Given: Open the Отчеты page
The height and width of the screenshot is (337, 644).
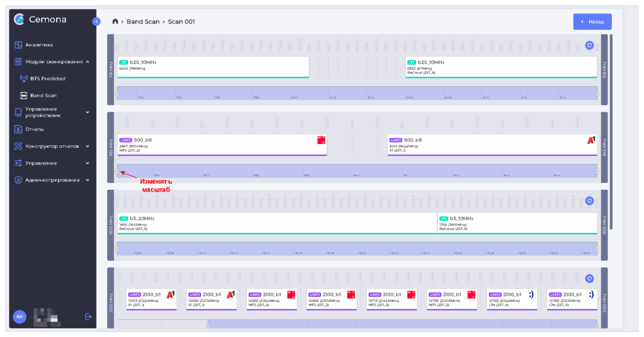Looking at the screenshot, I should pos(34,130).
